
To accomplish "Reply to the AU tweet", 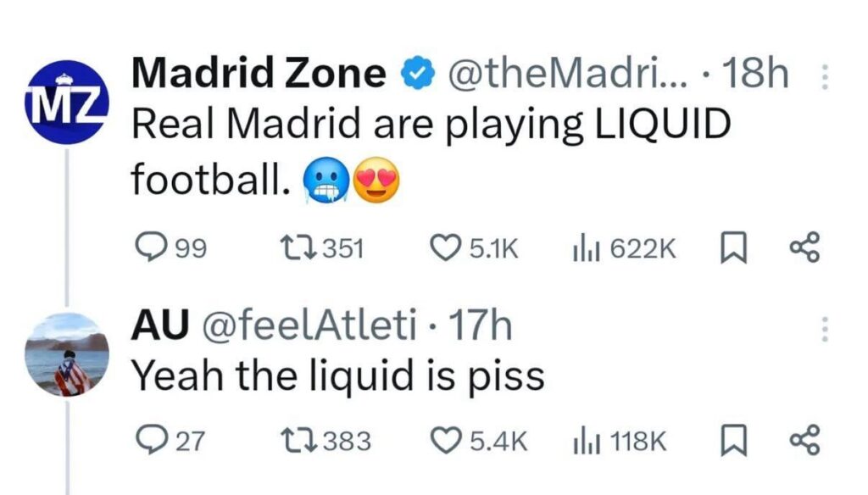I will (151, 441).
